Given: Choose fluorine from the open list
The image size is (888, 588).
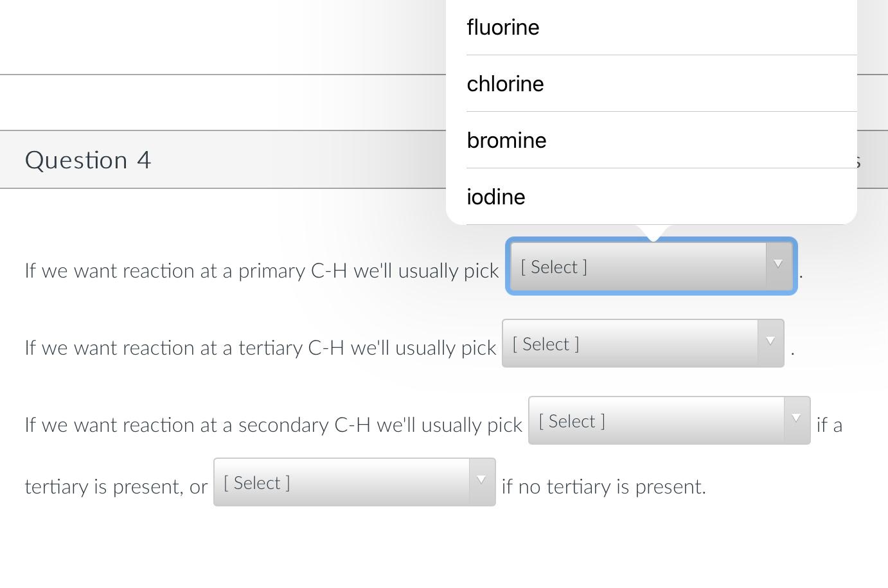Looking at the screenshot, I should click(x=503, y=28).
